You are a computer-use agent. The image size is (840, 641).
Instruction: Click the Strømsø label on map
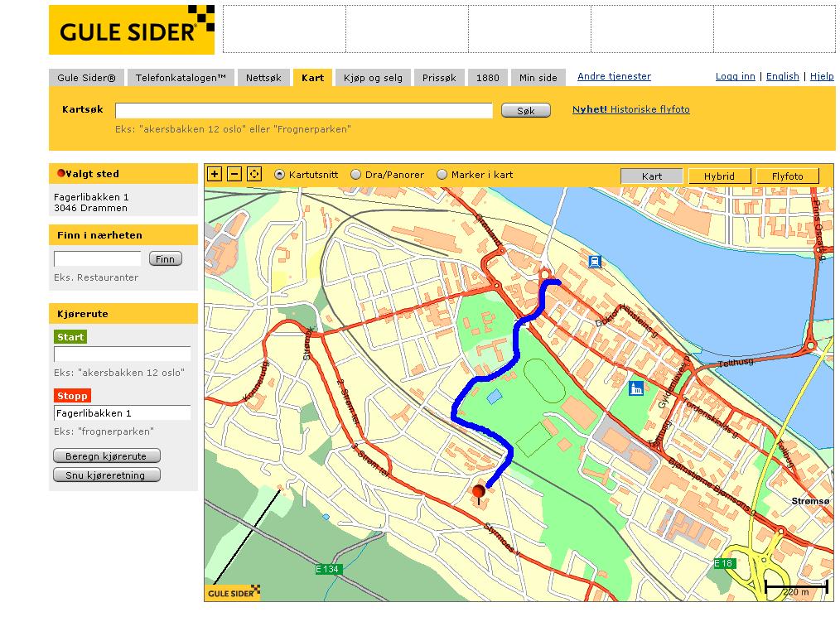click(x=810, y=501)
